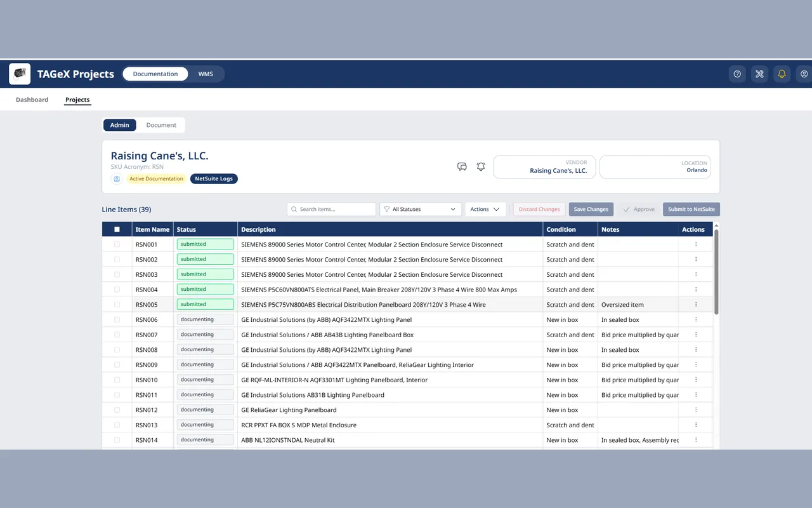Focus the Search items input field
Screen dimensions: 812x508
point(331,209)
